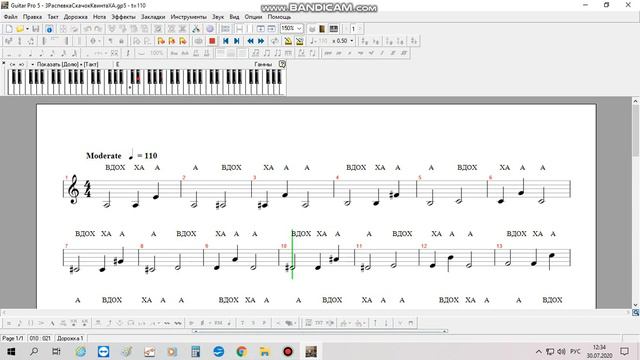The image size is (640, 360).
Task: Click the 010 : 021 bar counter in the status bar
Action: point(40,338)
